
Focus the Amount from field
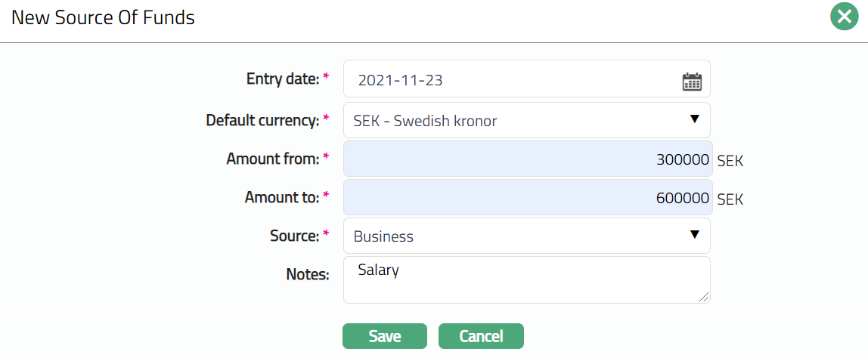coord(527,159)
